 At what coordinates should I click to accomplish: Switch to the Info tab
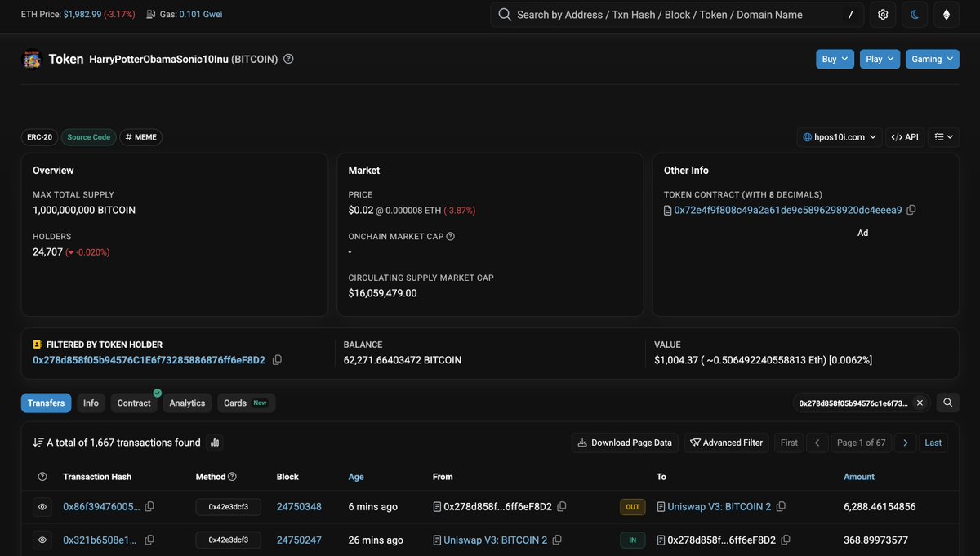tap(91, 403)
